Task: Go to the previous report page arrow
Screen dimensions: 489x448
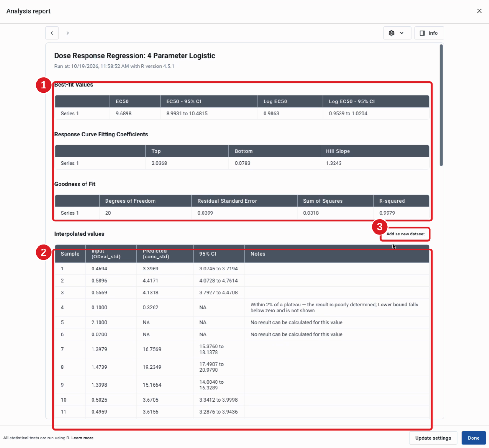Action: (52, 33)
